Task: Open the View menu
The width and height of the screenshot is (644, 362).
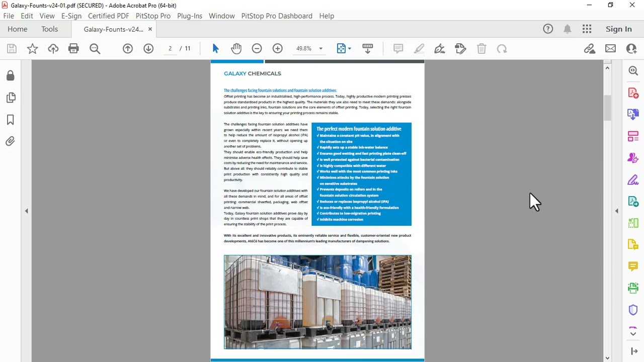Action: click(47, 16)
